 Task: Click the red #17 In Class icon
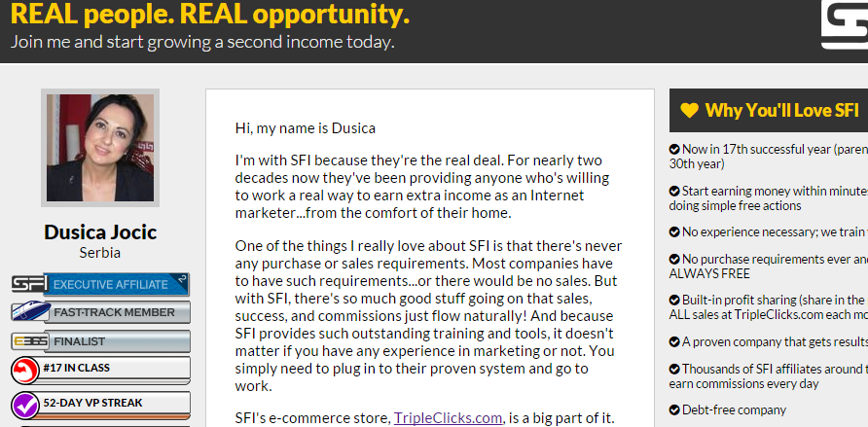[25, 371]
